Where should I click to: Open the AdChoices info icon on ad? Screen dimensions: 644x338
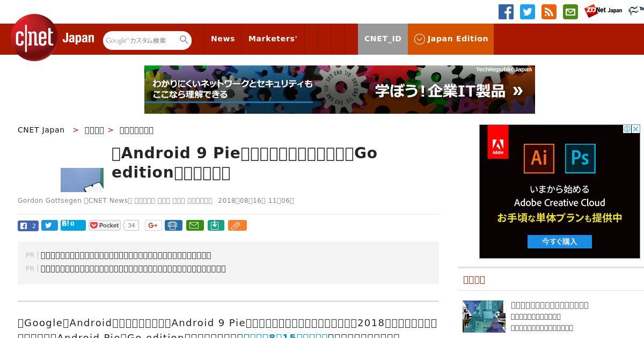click(x=627, y=129)
